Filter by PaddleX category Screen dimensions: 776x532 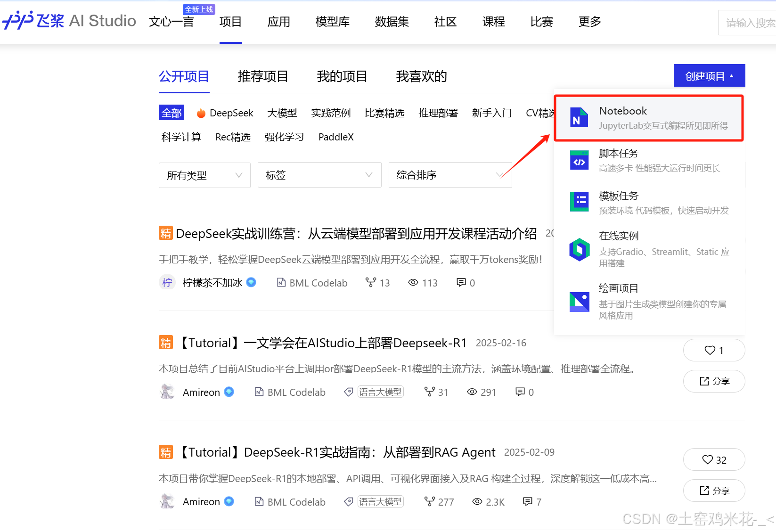click(x=336, y=137)
